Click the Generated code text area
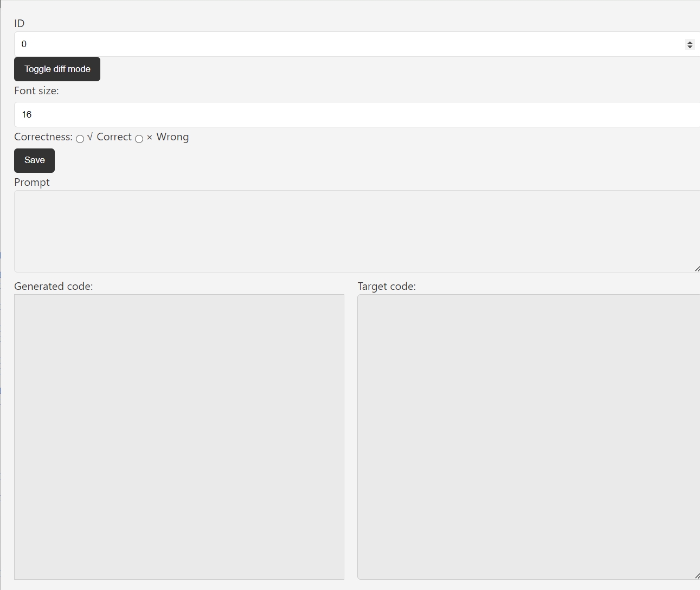 (179, 437)
